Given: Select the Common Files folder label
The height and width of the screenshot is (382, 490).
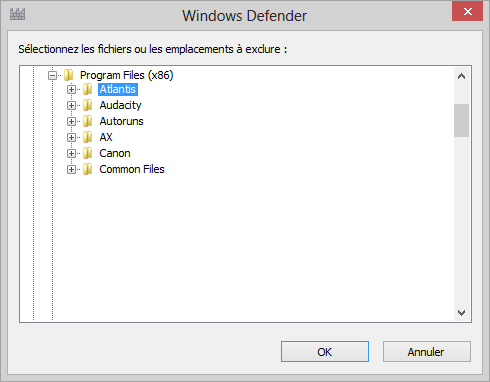Looking at the screenshot, I should click(x=132, y=169).
